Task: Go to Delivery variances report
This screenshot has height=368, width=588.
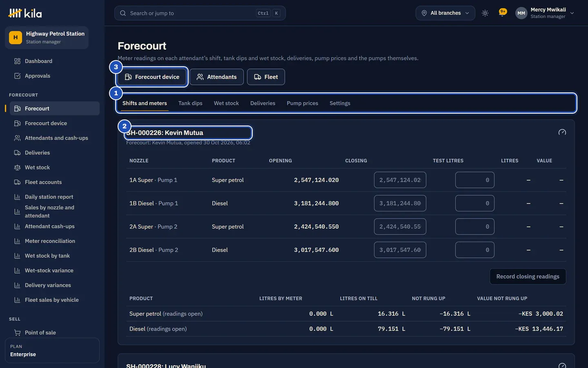Action: (x=55, y=285)
